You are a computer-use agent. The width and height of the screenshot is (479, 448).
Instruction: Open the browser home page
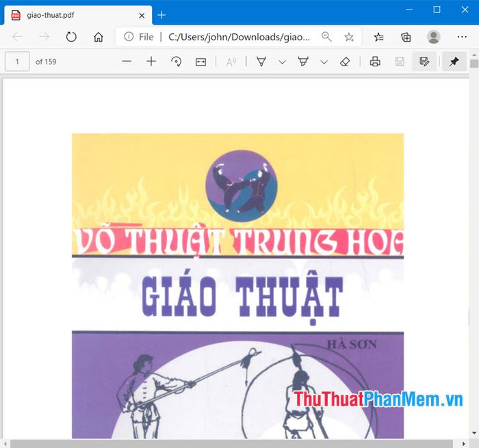tap(98, 37)
